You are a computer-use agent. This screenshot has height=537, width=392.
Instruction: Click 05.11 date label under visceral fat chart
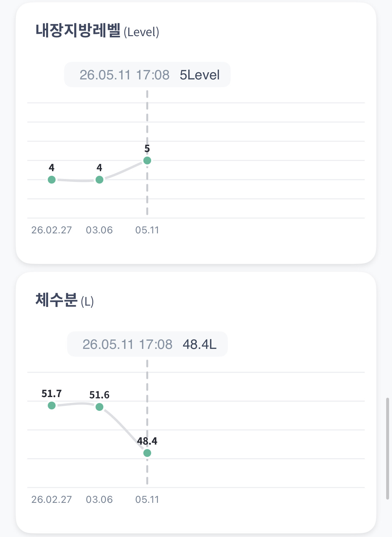point(147,230)
